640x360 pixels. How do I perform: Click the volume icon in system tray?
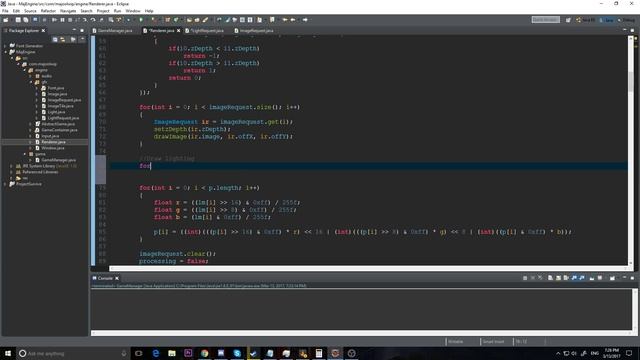point(574,353)
